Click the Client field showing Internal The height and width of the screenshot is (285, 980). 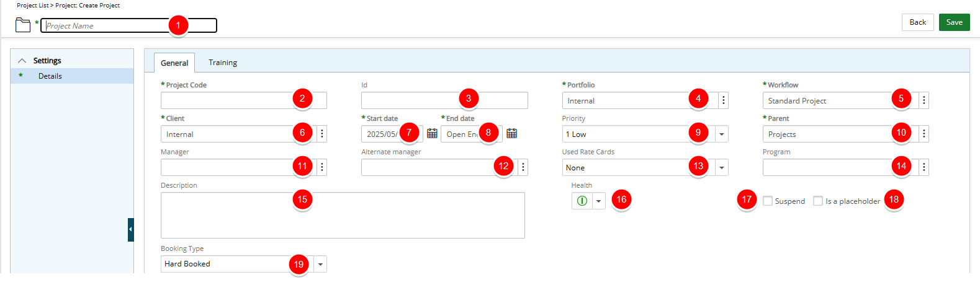tap(238, 134)
